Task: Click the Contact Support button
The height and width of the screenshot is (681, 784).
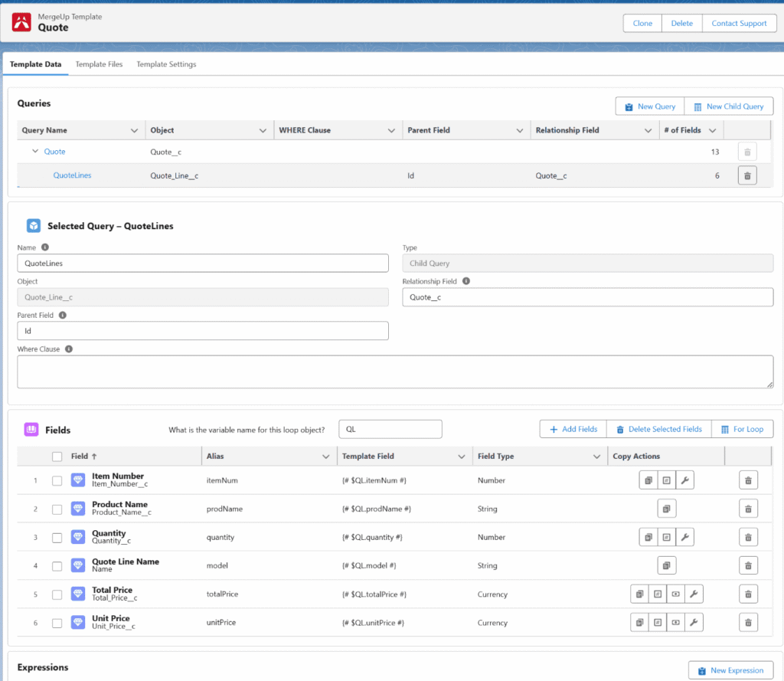Action: click(739, 23)
